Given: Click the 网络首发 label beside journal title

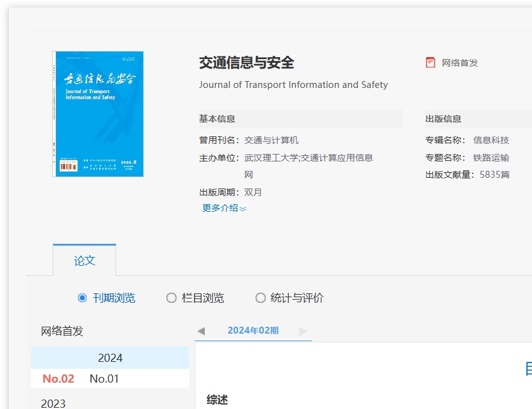Looking at the screenshot, I should pyautogui.click(x=460, y=63).
